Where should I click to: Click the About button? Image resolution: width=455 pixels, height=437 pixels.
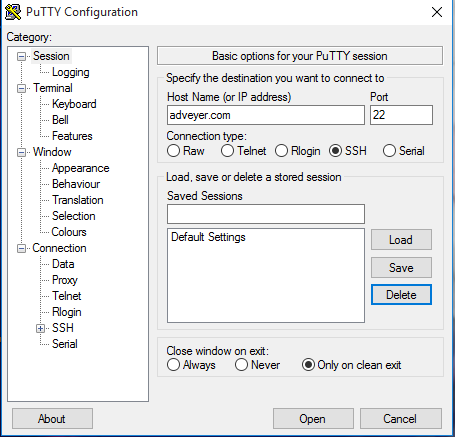tap(52, 419)
